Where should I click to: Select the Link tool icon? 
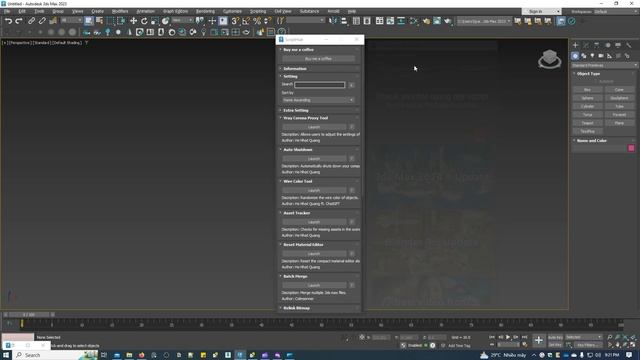(31, 21)
